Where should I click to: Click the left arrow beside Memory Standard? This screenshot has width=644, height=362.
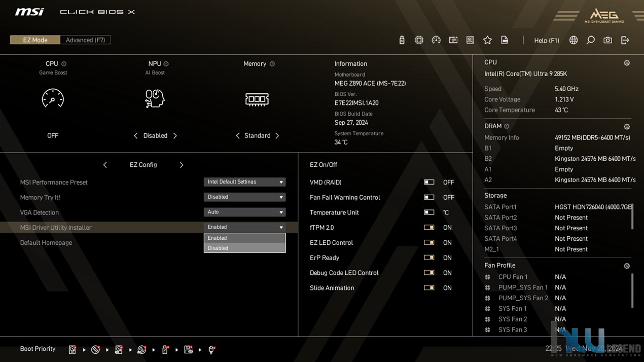click(237, 136)
